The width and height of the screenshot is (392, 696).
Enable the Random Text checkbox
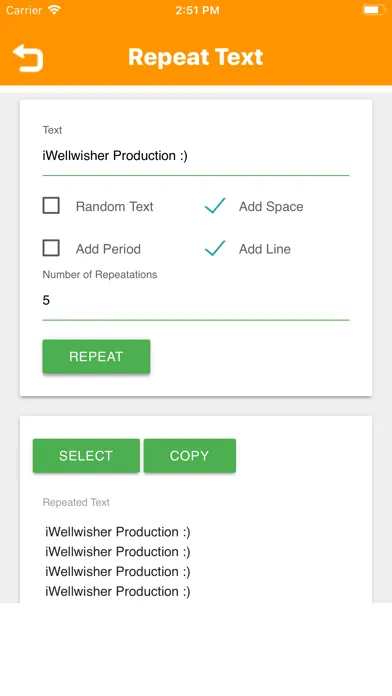[51, 206]
